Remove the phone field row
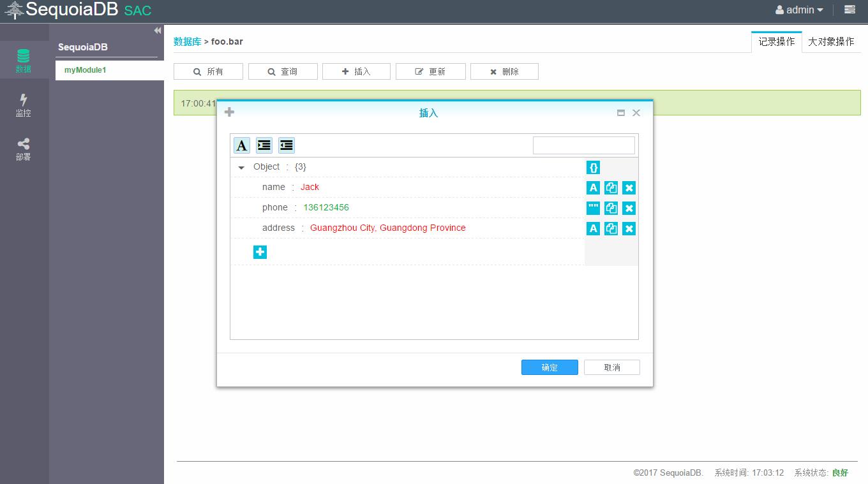This screenshot has width=868, height=484. (x=629, y=209)
